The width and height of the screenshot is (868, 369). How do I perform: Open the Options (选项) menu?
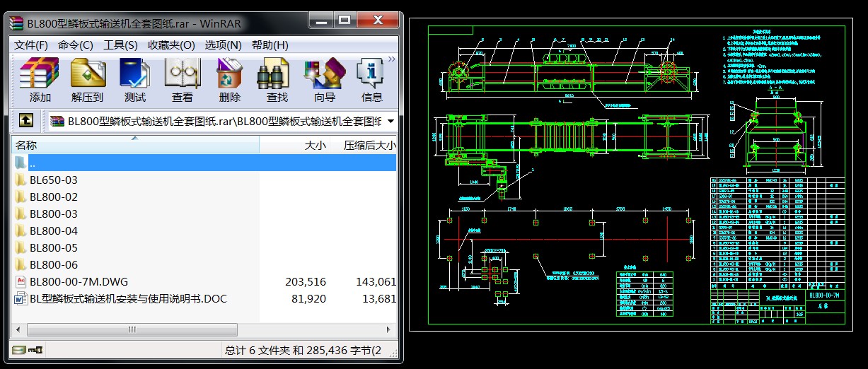coord(223,45)
